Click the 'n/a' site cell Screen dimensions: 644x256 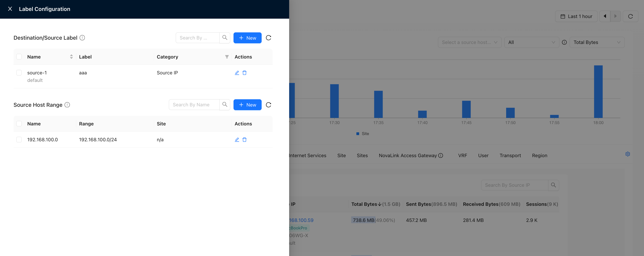tap(160, 140)
